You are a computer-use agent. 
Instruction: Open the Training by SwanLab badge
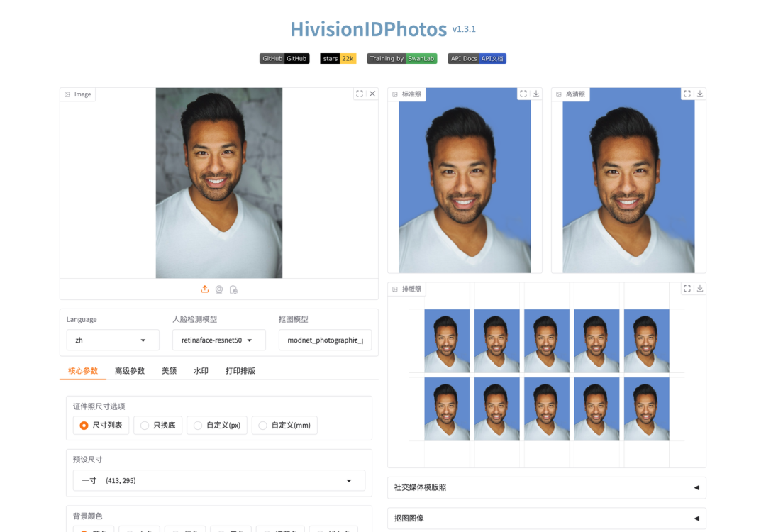tap(401, 59)
